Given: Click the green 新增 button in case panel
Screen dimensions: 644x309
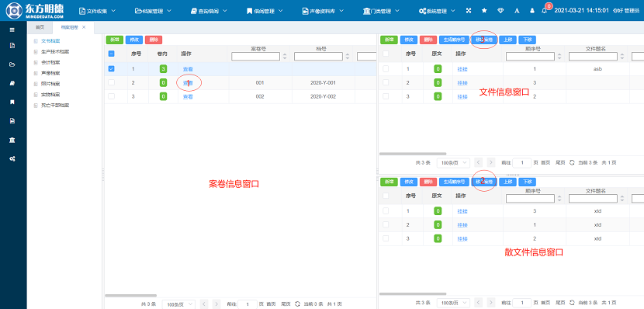Looking at the screenshot, I should 115,40.
